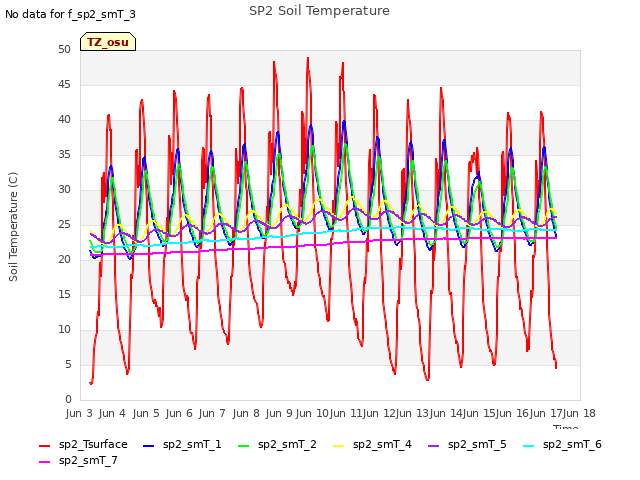Screen dimensions: 640x480
Task: Click green sp2_smT_2 legend color swatch
Action: click(x=243, y=446)
